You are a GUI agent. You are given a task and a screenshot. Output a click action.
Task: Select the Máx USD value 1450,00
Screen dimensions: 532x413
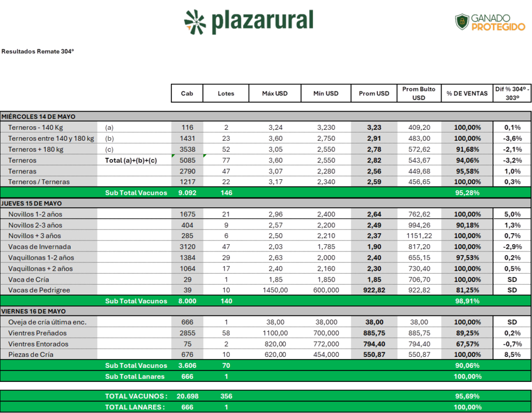pos(275,290)
